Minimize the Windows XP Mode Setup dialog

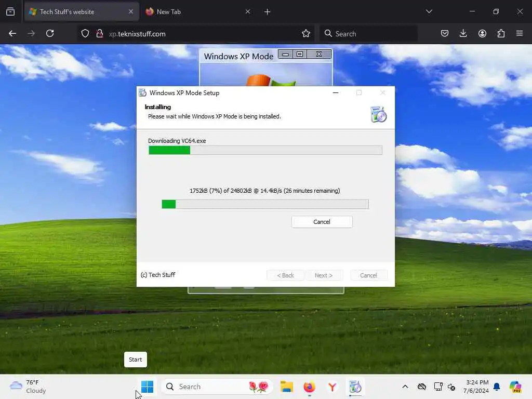click(336, 92)
